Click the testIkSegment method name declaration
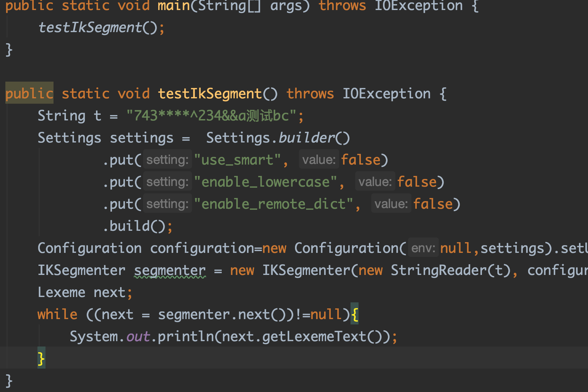 click(x=210, y=93)
